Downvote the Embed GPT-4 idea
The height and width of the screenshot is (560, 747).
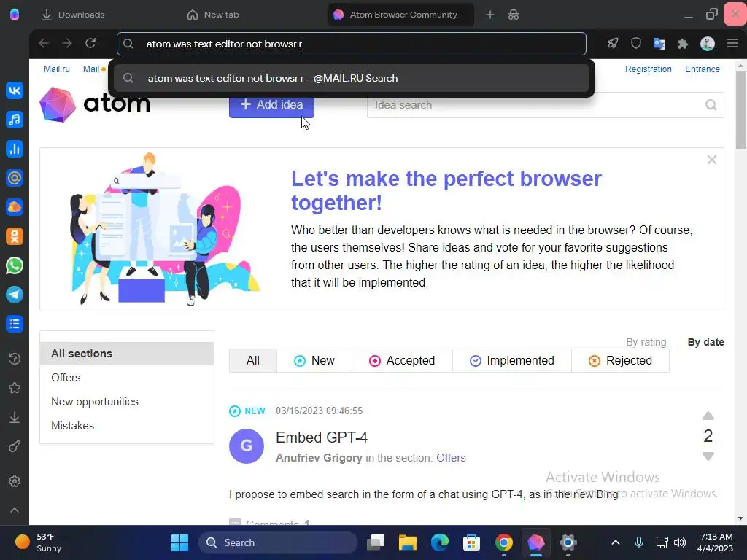click(x=708, y=456)
